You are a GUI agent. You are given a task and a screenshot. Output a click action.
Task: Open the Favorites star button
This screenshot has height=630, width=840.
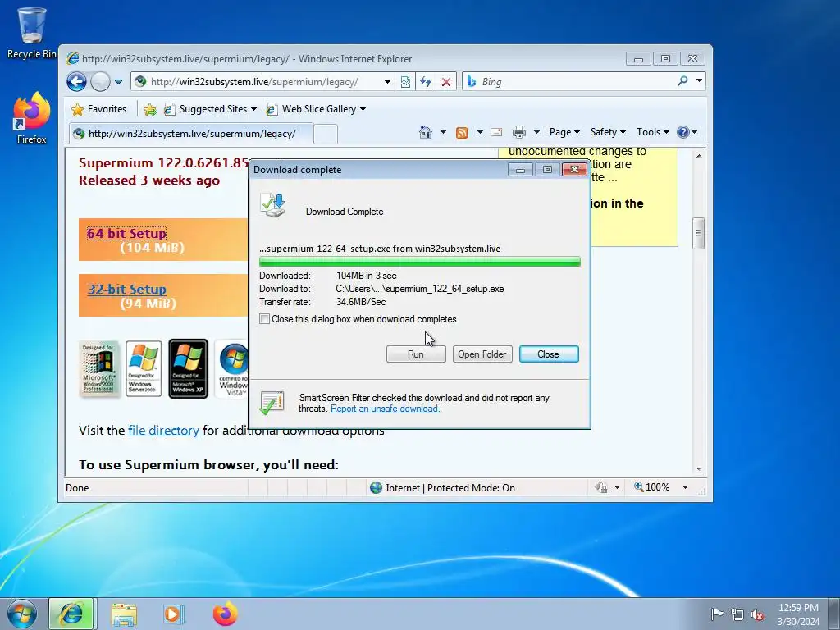(x=99, y=109)
